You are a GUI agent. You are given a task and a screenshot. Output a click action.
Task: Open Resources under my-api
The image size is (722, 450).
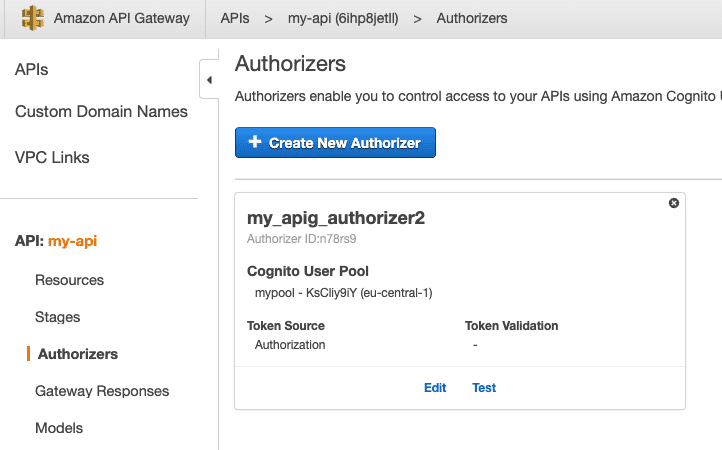click(x=70, y=280)
